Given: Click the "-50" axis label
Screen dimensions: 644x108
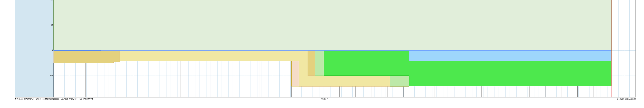Looking at the screenshot, I should tap(51, 76).
